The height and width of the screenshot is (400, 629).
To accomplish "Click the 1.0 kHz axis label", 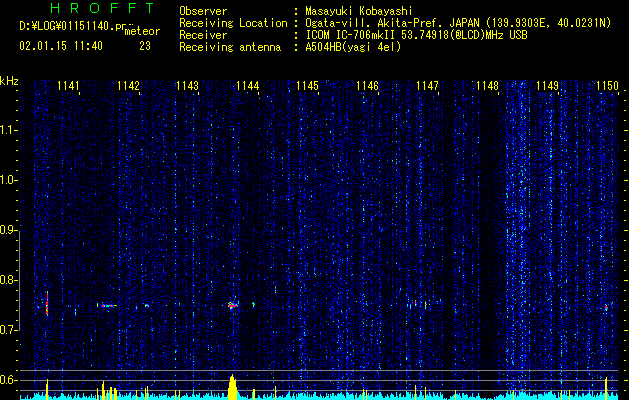I will pyautogui.click(x=8, y=180).
